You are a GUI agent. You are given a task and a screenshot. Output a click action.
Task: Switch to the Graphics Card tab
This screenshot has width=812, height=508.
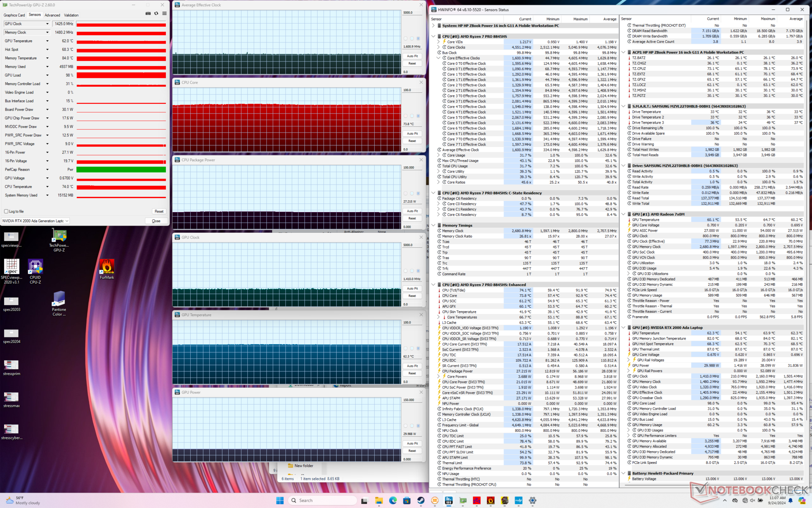(x=14, y=15)
